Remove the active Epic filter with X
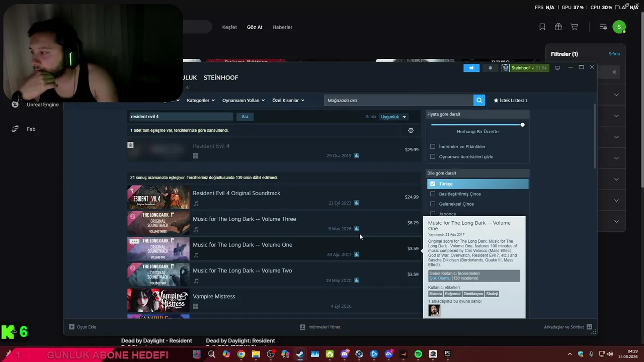Image resolution: width=644 pixels, height=362 pixels. (614, 72)
